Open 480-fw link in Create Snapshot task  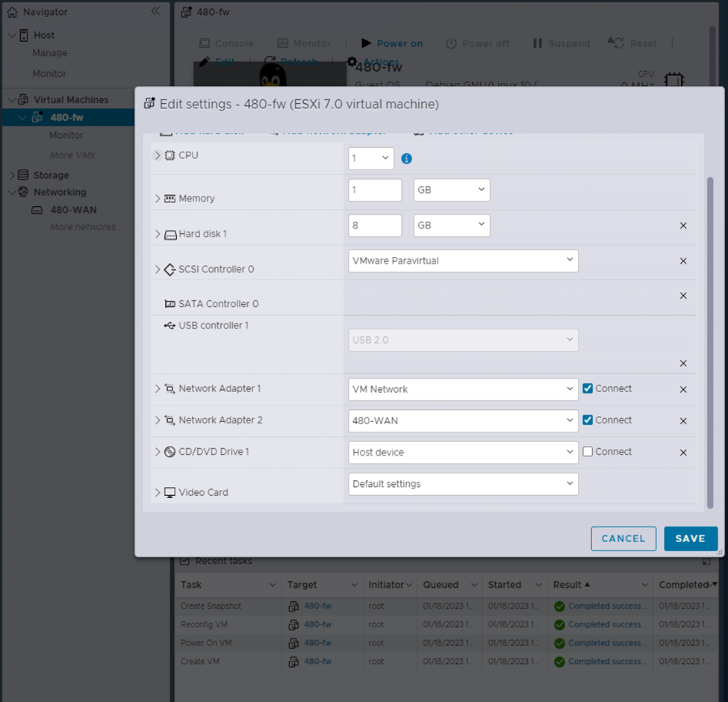point(317,606)
